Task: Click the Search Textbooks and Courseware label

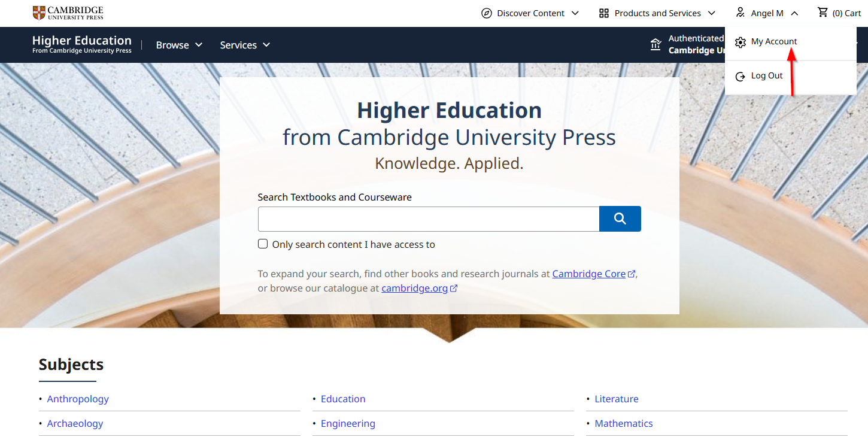Action: (x=335, y=197)
